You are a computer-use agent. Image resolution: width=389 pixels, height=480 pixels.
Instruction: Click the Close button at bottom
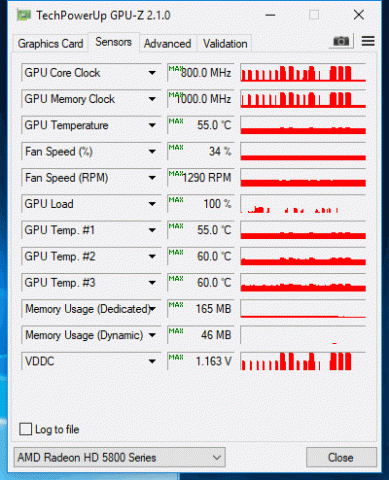coord(341,457)
